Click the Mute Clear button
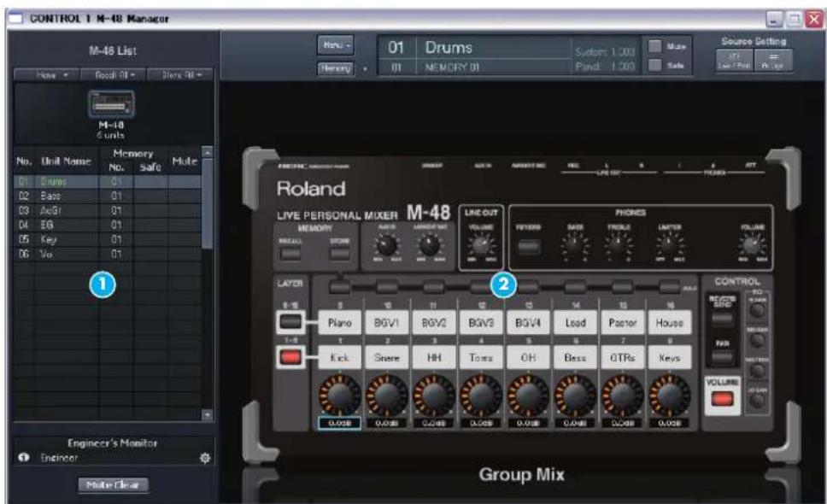Viewport: 827px width, 504px height. pyautogui.click(x=114, y=484)
